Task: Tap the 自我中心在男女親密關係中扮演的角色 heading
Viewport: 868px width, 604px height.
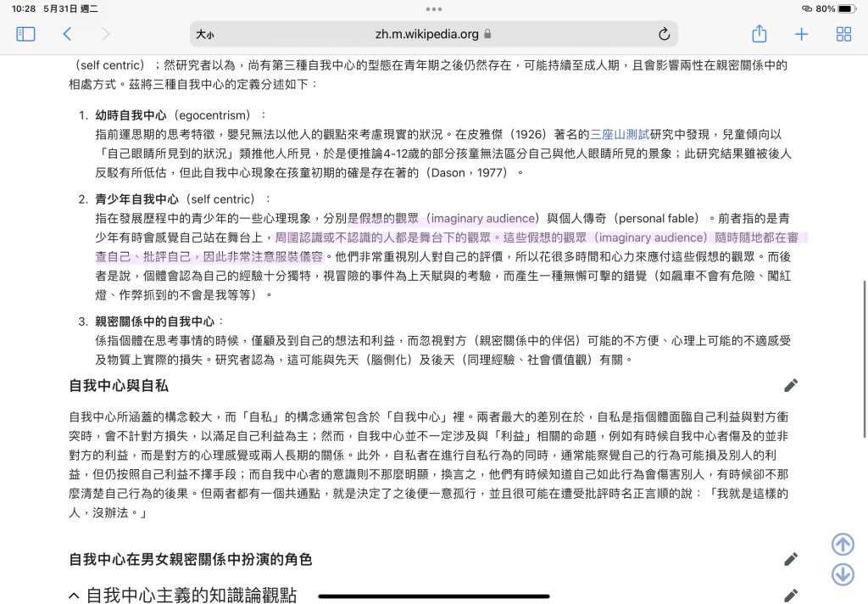Action: click(x=191, y=559)
